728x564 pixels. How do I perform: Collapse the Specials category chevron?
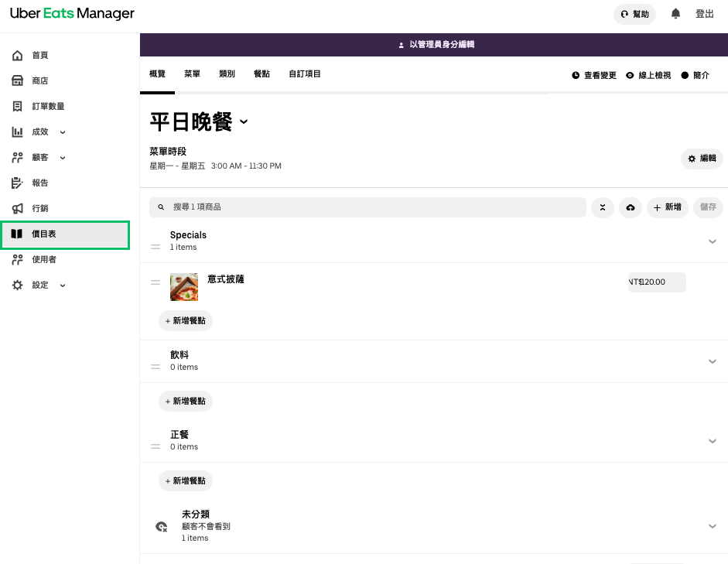point(713,241)
